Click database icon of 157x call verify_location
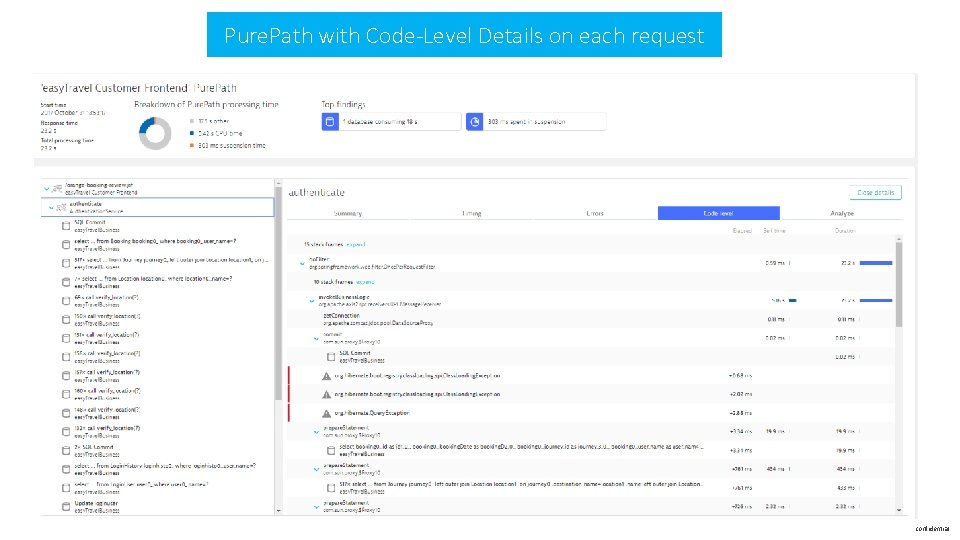Image resolution: width=960 pixels, height=540 pixels. 66,375
